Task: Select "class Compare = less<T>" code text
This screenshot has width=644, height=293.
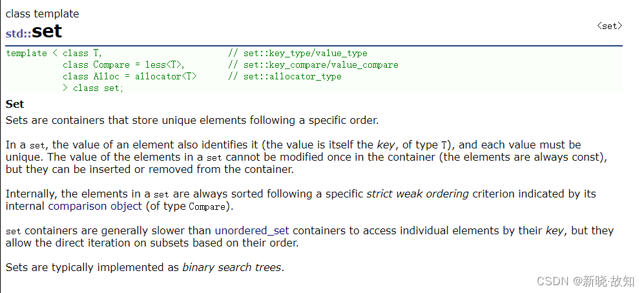Action: 122,65
